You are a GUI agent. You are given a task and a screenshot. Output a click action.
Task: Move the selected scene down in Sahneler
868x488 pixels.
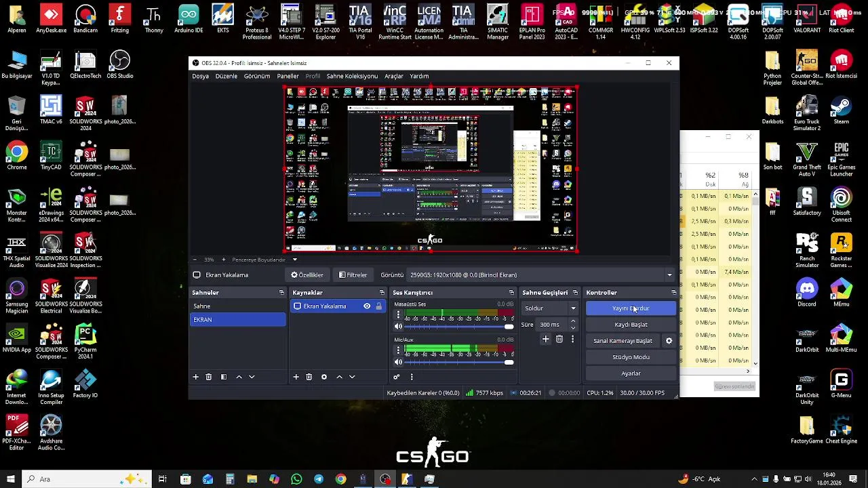point(252,377)
